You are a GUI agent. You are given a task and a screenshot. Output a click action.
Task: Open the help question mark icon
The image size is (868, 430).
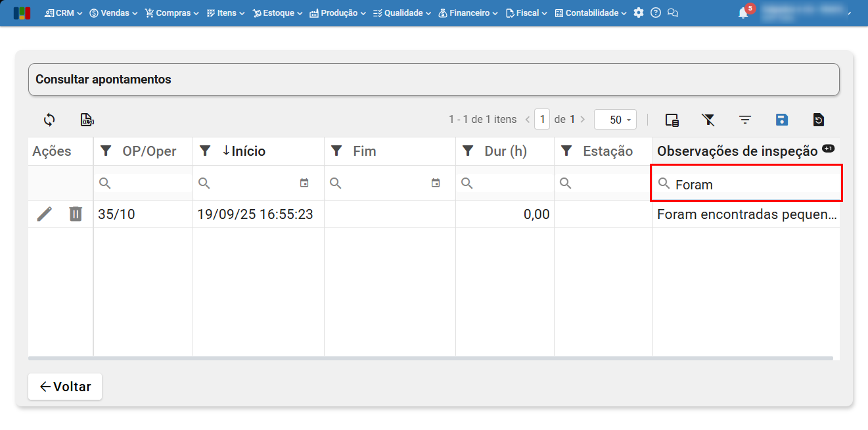[656, 13]
